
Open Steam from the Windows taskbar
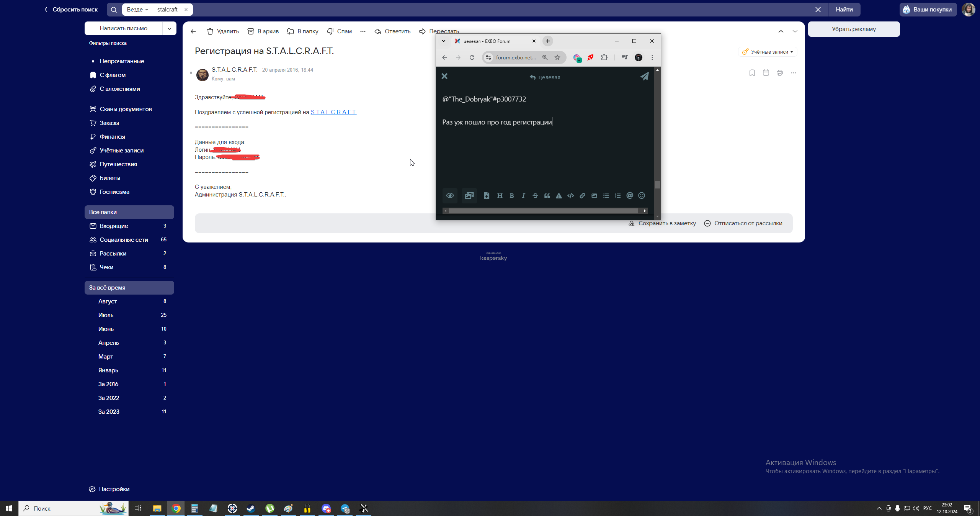251,508
